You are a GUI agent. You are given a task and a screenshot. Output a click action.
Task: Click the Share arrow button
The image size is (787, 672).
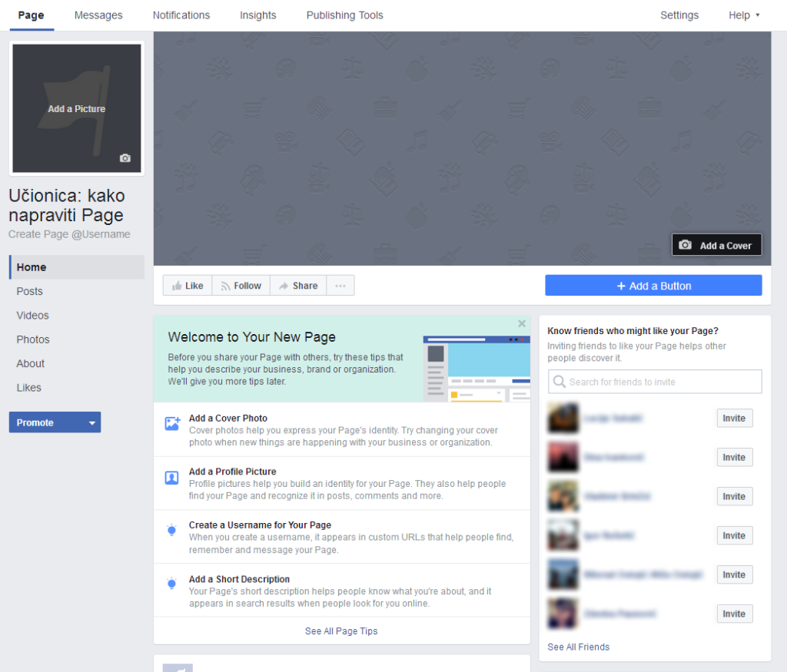(297, 286)
